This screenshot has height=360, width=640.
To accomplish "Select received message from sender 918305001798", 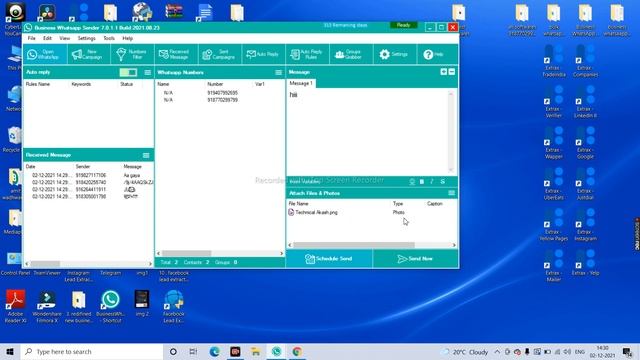I will click(x=89, y=196).
